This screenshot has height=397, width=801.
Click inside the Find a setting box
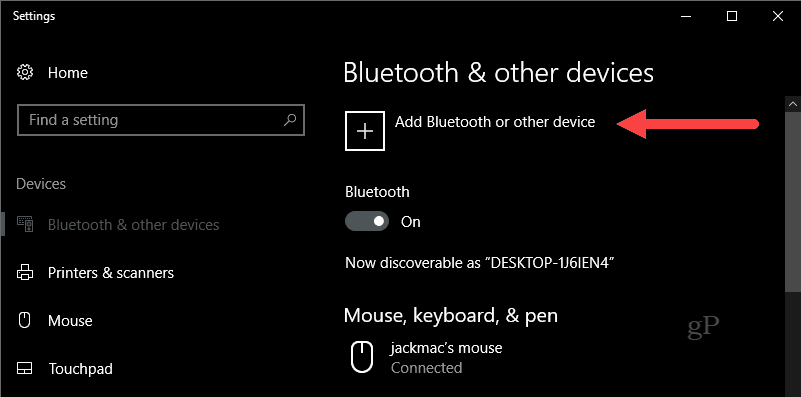161,120
